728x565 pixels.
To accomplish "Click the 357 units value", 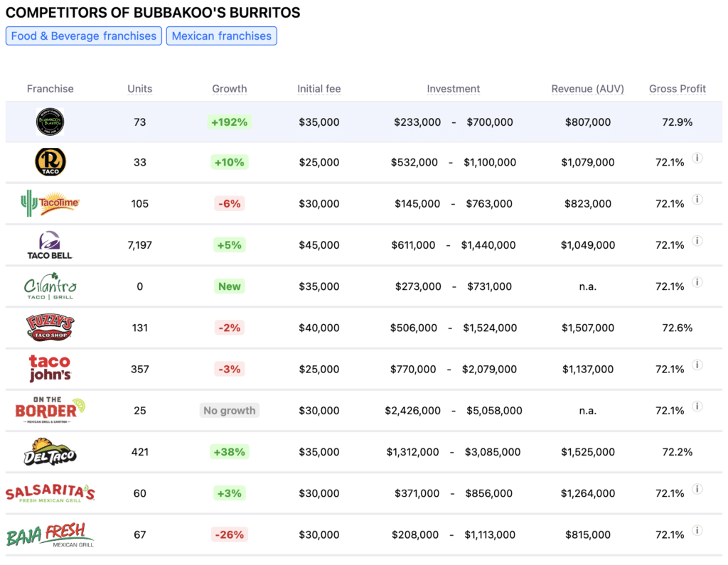I will [x=140, y=369].
